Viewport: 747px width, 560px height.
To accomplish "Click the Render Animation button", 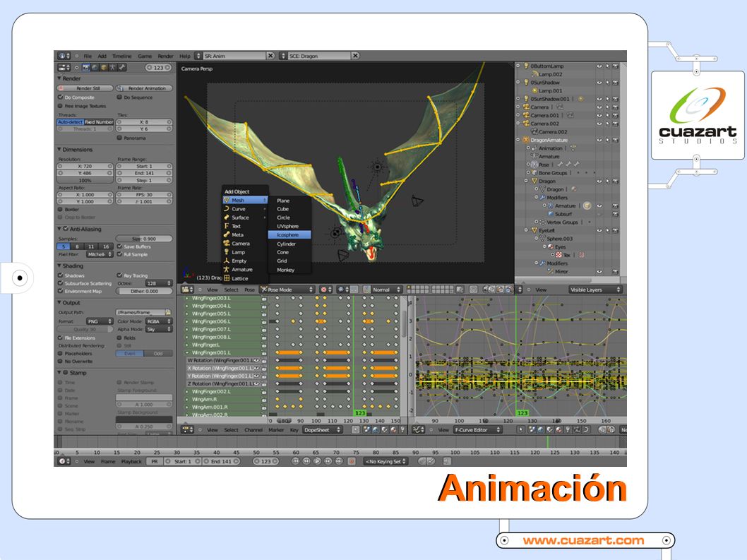I will (x=144, y=88).
